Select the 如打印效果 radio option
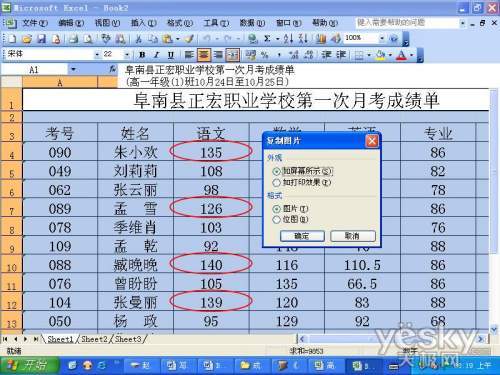 pos(276,183)
